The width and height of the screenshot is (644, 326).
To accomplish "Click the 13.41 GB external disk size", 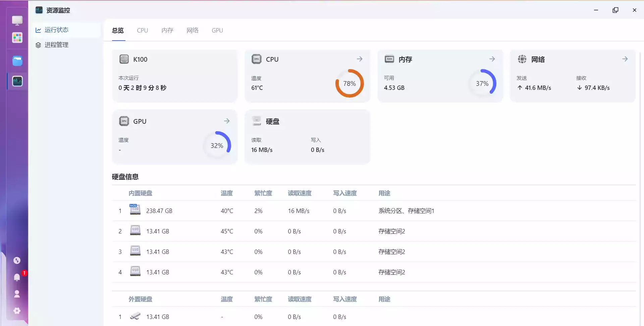I will (x=158, y=317).
